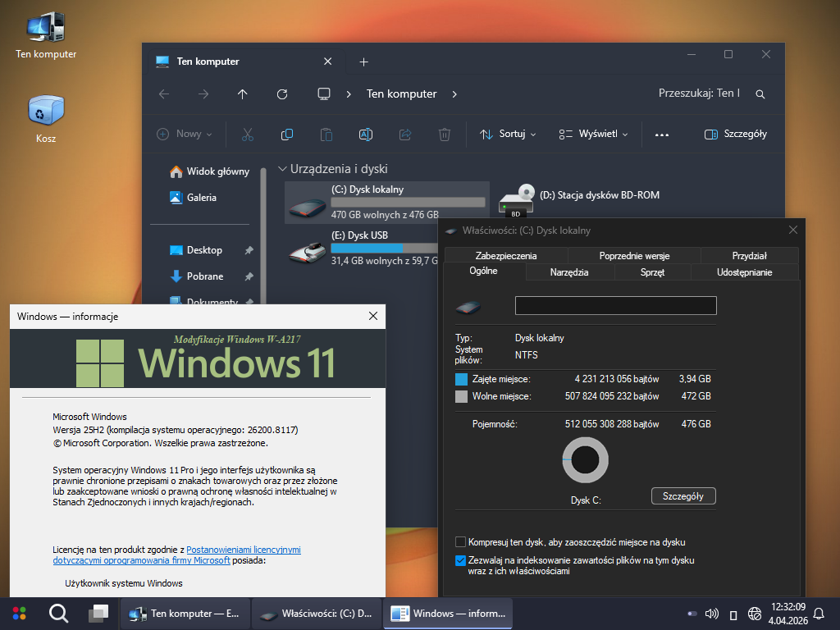Viewport: 840px width, 630px height.
Task: Open the Sortuj dropdown menu
Action: coord(507,134)
